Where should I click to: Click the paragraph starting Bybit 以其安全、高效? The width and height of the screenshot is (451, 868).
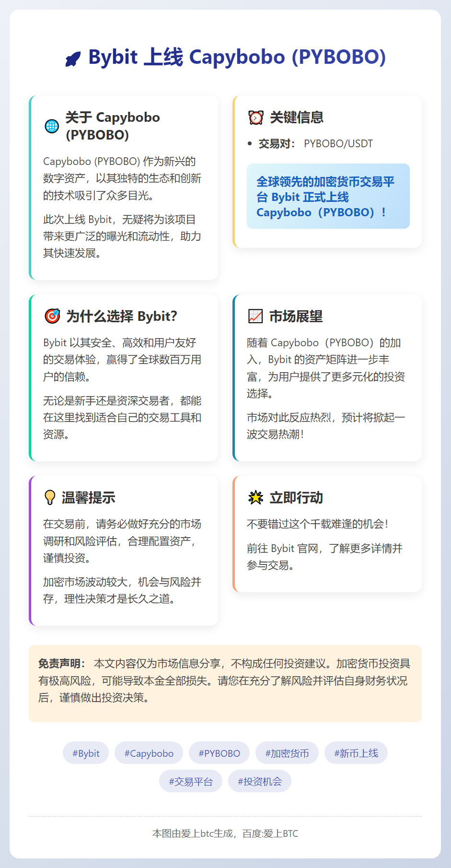click(x=122, y=360)
